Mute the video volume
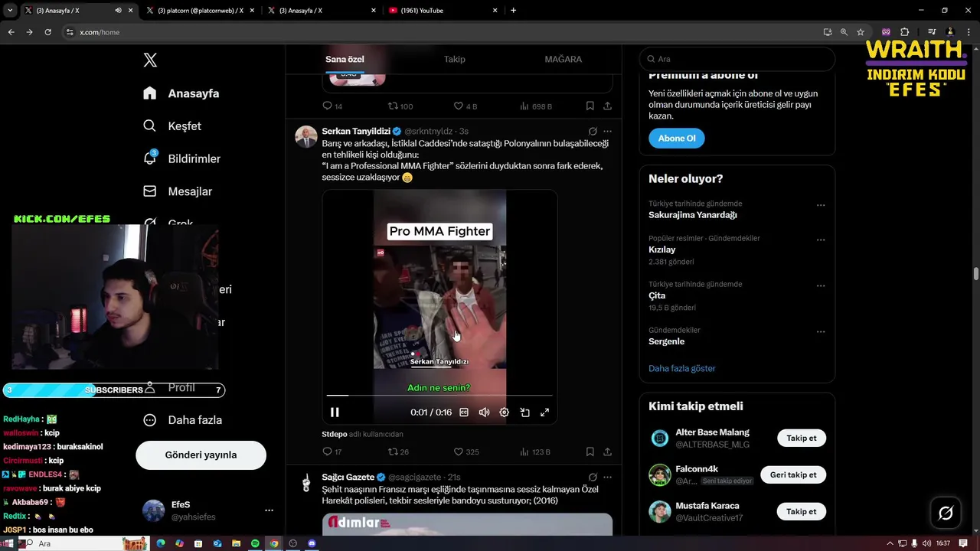The width and height of the screenshot is (980, 551). (x=484, y=412)
